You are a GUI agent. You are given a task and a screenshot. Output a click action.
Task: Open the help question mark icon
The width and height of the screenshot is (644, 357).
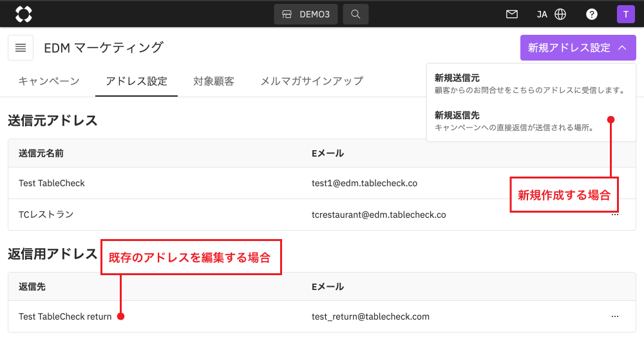(x=591, y=14)
